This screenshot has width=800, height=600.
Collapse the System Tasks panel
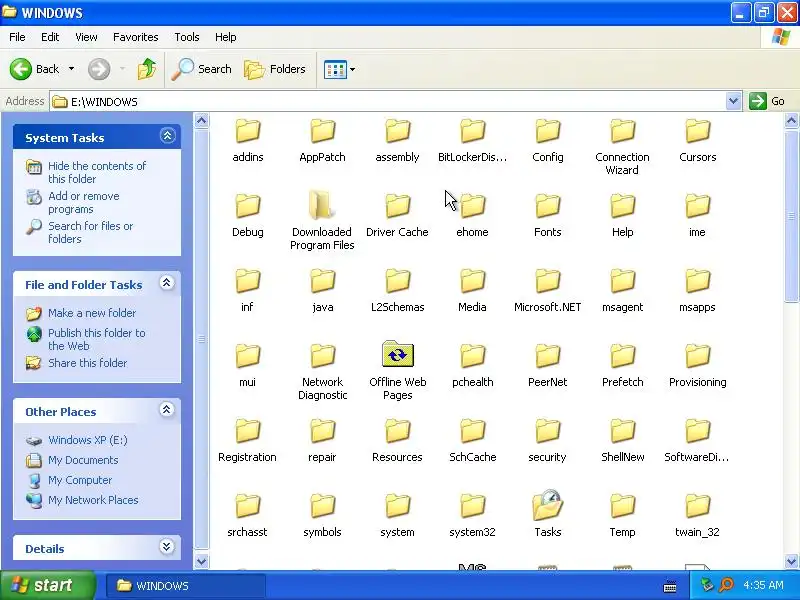tap(167, 136)
